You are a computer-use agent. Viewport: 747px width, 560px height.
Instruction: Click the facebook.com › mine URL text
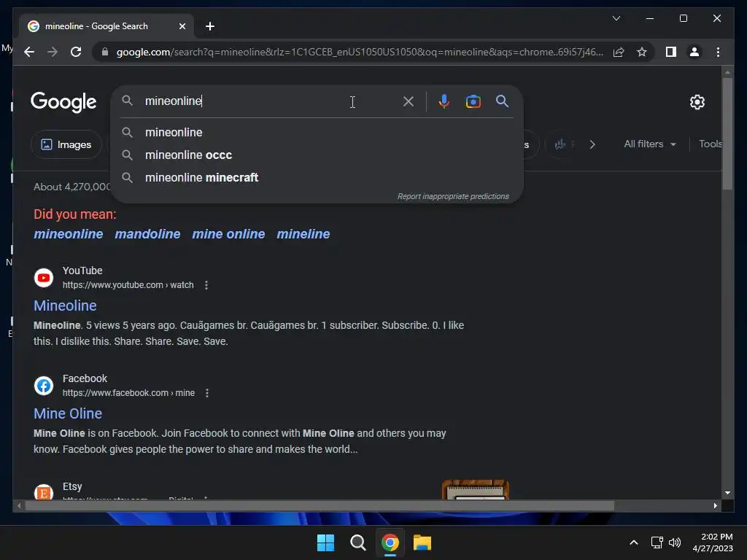tap(128, 393)
